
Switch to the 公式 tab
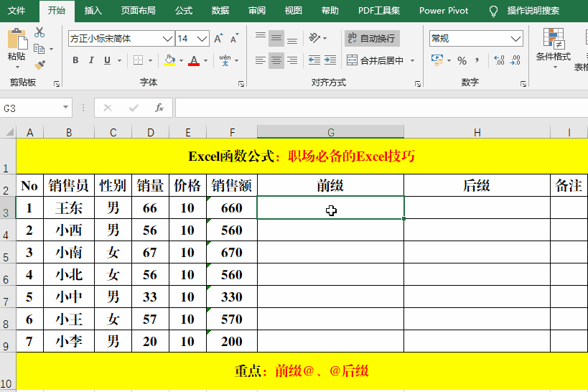pos(184,11)
